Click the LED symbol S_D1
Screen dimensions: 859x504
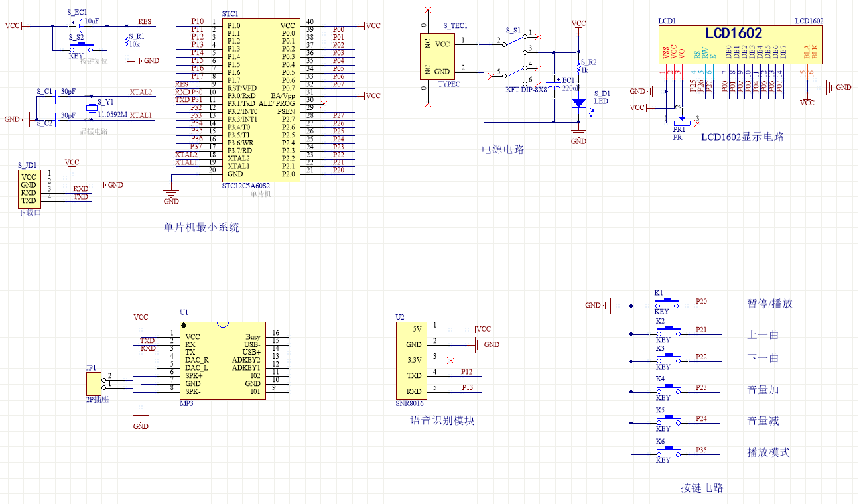579,103
